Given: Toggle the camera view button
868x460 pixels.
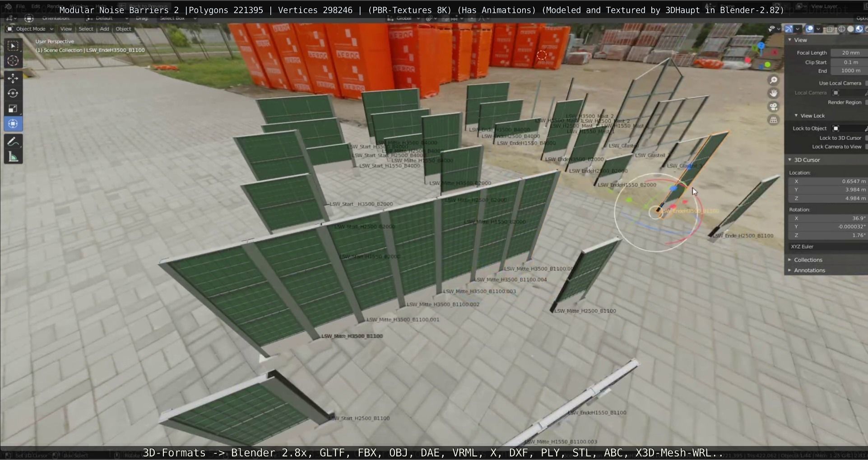Looking at the screenshot, I should 774,107.
